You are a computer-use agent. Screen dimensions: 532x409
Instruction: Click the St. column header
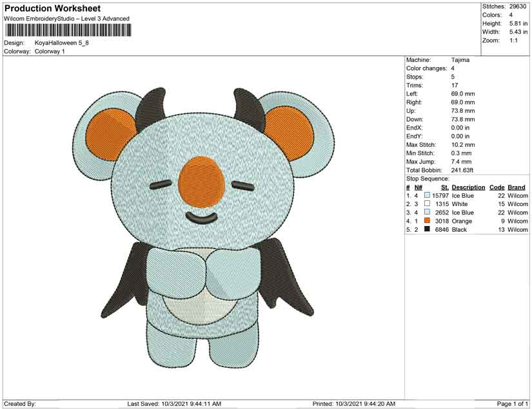444,187
